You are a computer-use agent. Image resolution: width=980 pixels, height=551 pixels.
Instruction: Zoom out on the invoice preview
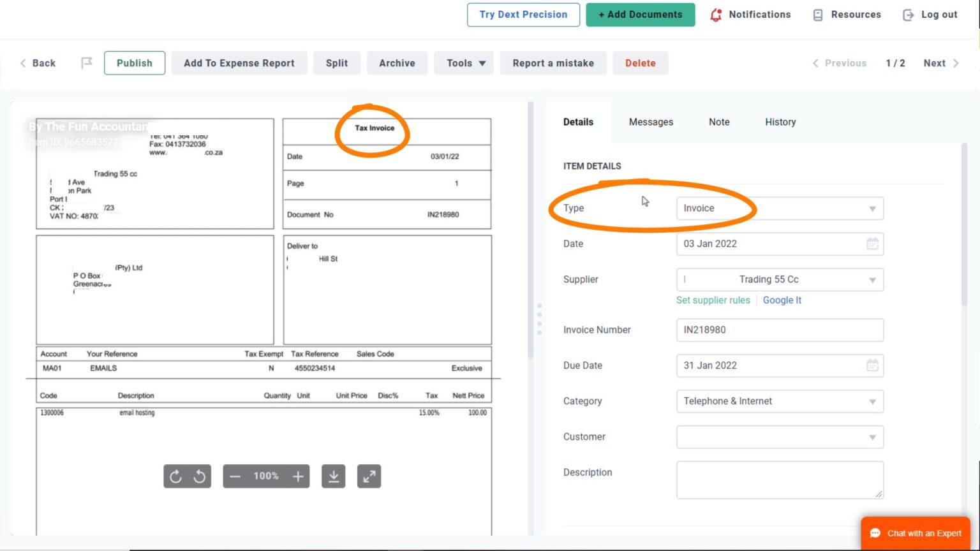(235, 476)
